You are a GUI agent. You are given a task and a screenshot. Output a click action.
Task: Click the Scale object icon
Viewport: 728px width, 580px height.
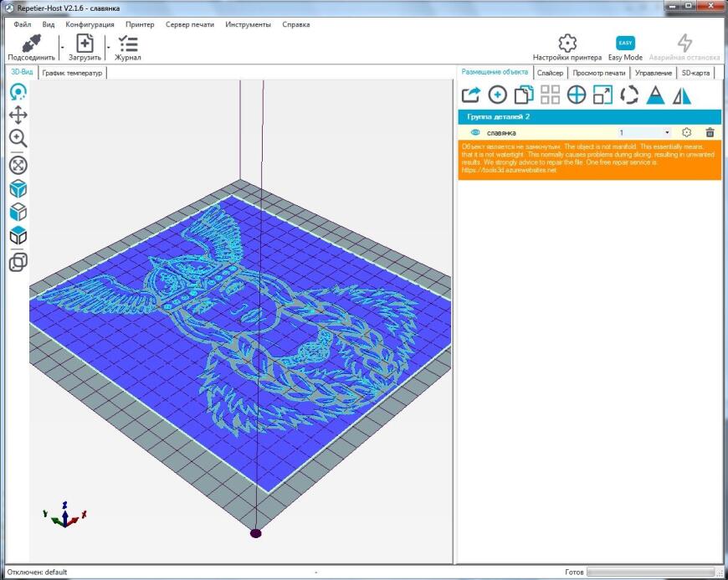(603, 95)
